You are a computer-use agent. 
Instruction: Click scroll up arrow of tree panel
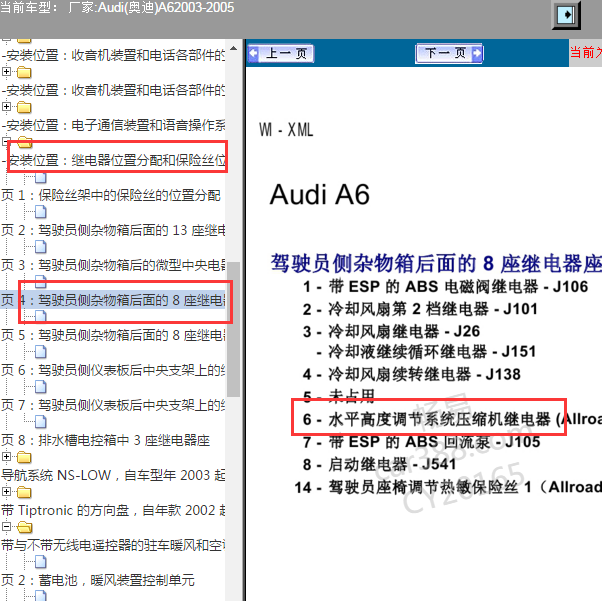click(x=233, y=49)
